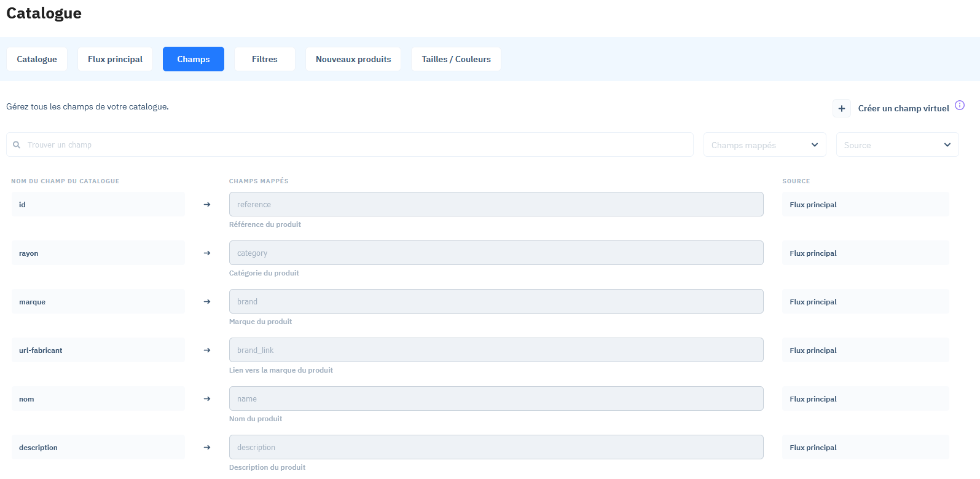Switch to the Catalogue tab

pyautogui.click(x=37, y=59)
